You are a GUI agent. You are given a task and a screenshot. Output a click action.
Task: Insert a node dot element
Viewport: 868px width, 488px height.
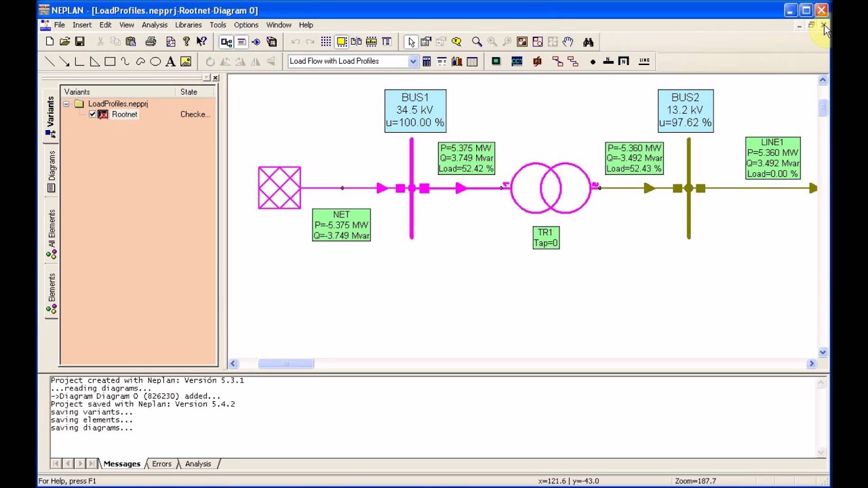593,61
